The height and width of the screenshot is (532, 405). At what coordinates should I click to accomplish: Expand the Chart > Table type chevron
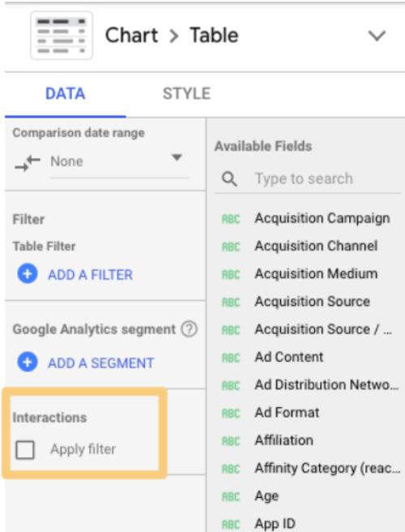tap(377, 36)
